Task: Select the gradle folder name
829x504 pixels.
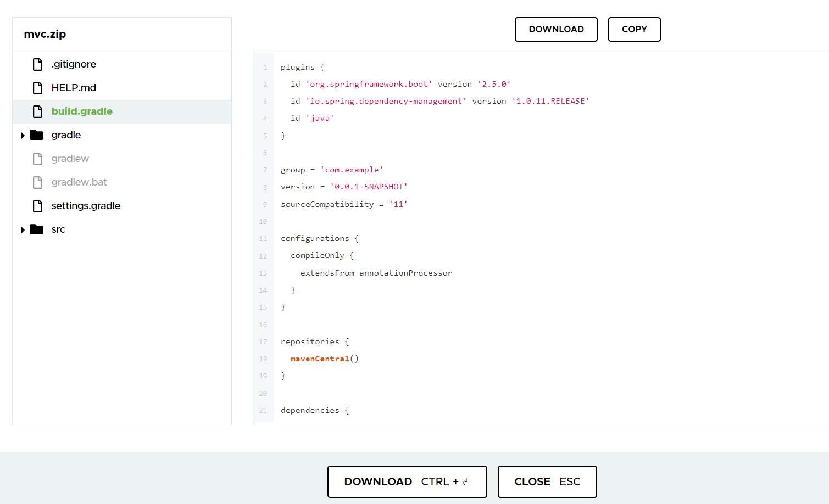Action: click(x=66, y=135)
